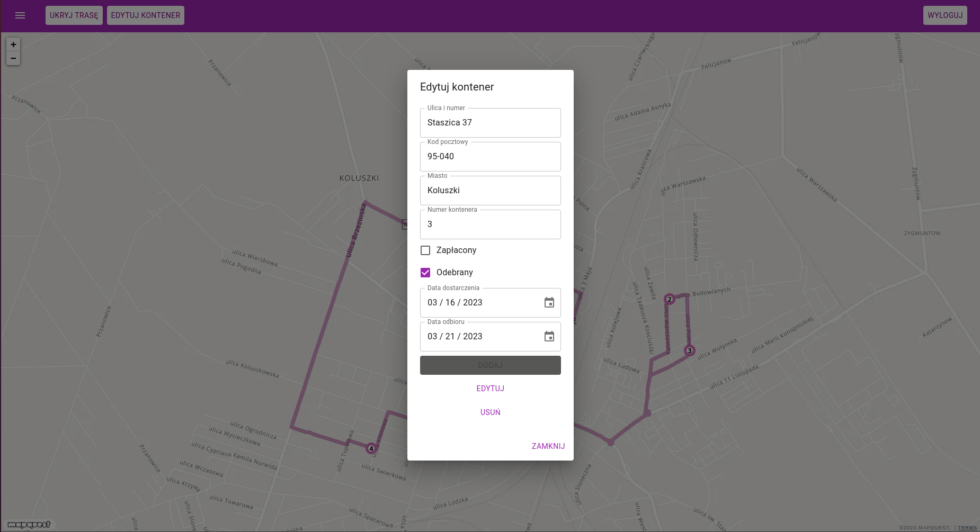Log out with Wyloguj button
980x532 pixels.
pyautogui.click(x=945, y=15)
